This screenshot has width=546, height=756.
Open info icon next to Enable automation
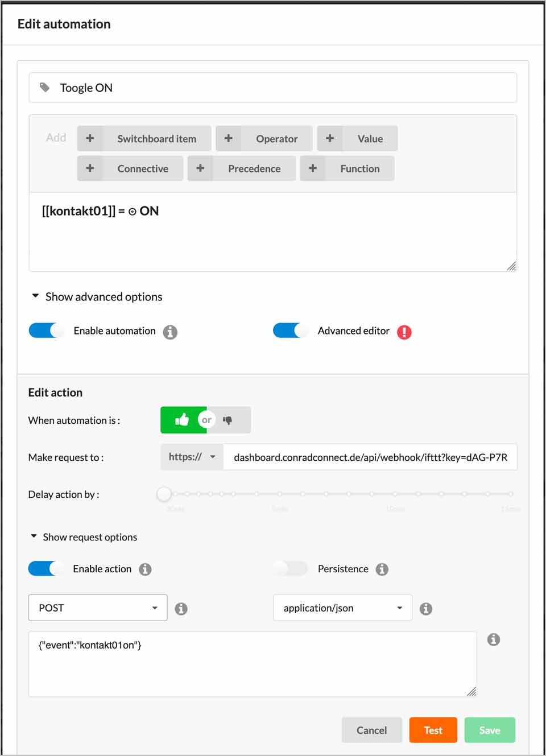170,332
